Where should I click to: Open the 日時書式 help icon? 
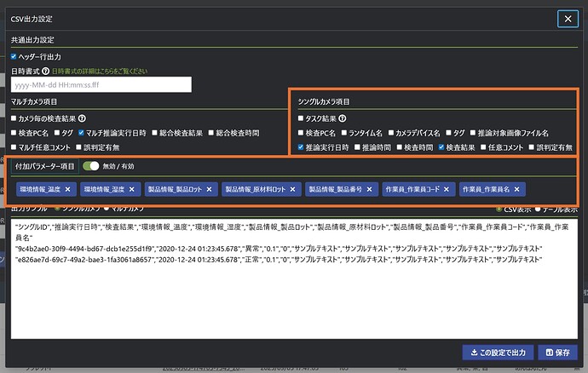pyautogui.click(x=45, y=71)
